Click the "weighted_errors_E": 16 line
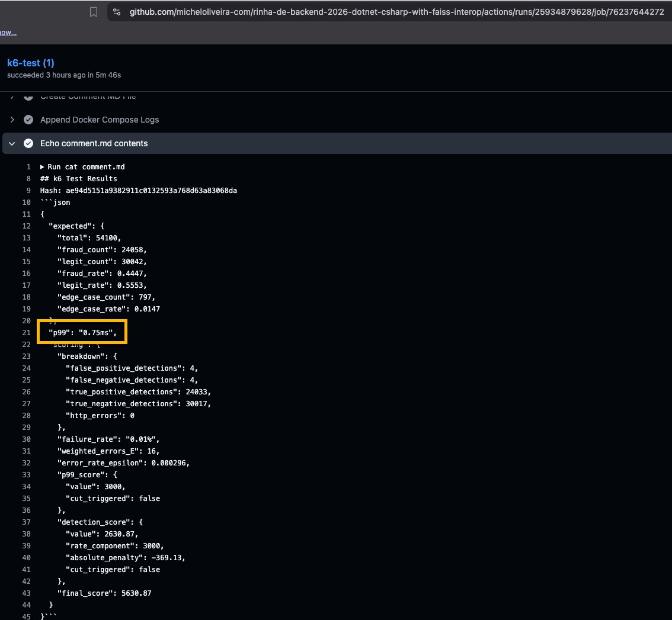 coord(108,451)
